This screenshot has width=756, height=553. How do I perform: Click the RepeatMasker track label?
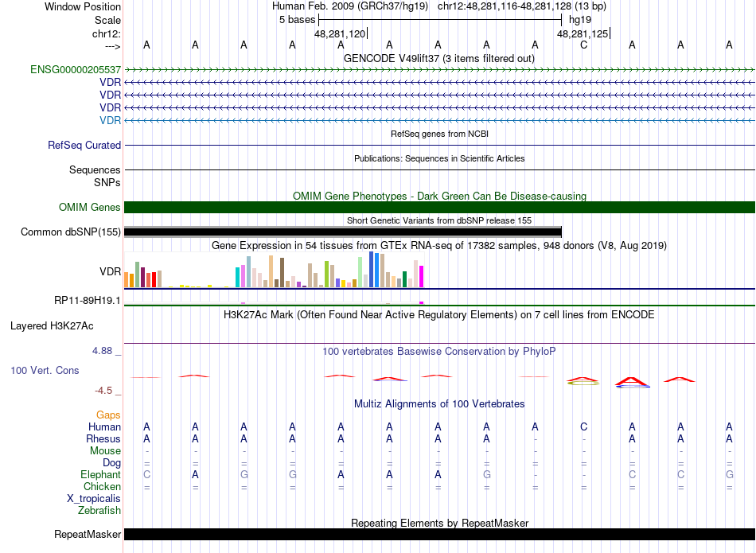point(88,534)
